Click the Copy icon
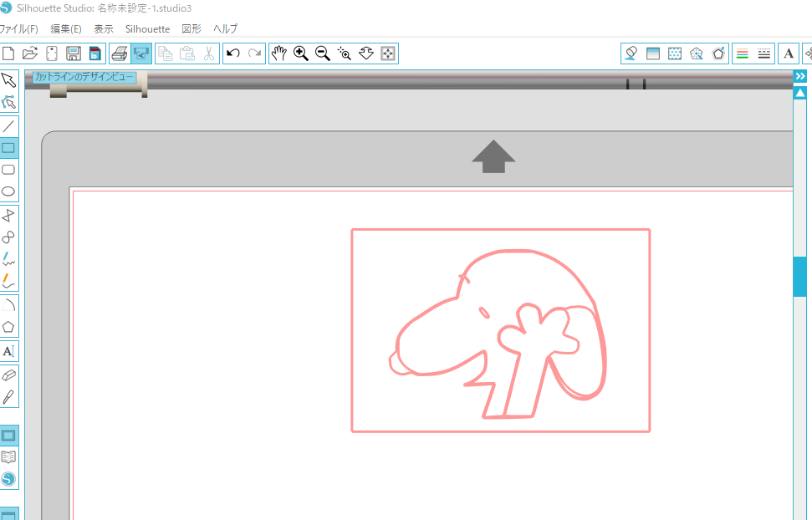This screenshot has width=812, height=520. pos(166,54)
